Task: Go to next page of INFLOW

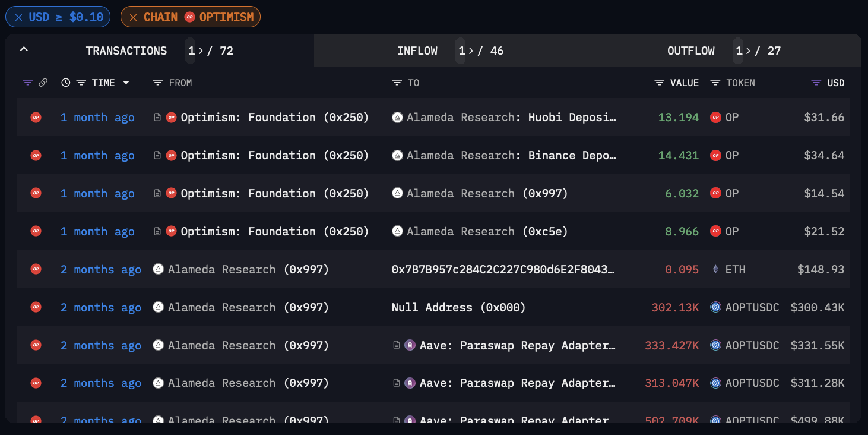Action: click(471, 51)
